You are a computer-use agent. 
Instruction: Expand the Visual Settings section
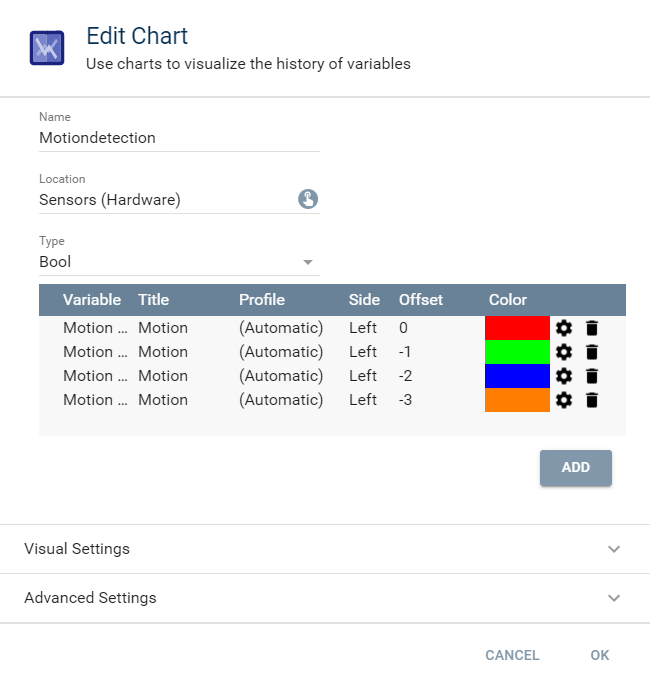pyautogui.click(x=324, y=549)
